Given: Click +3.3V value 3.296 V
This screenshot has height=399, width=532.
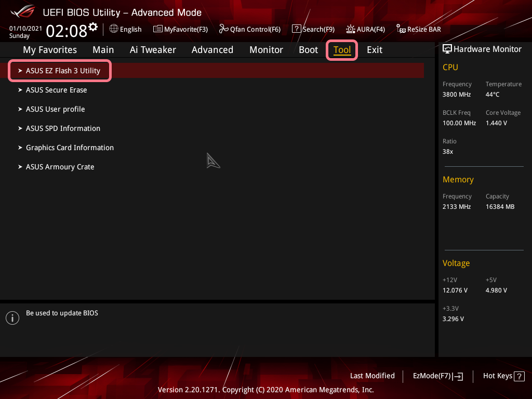Looking at the screenshot, I should pyautogui.click(x=453, y=319).
